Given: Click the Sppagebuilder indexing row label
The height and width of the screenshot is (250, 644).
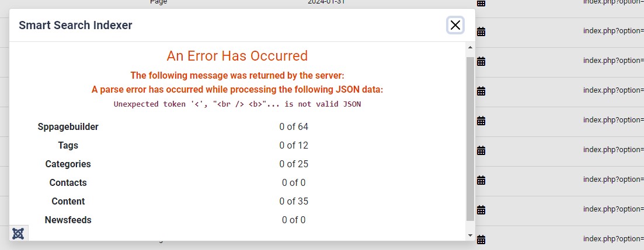Looking at the screenshot, I should tap(68, 126).
